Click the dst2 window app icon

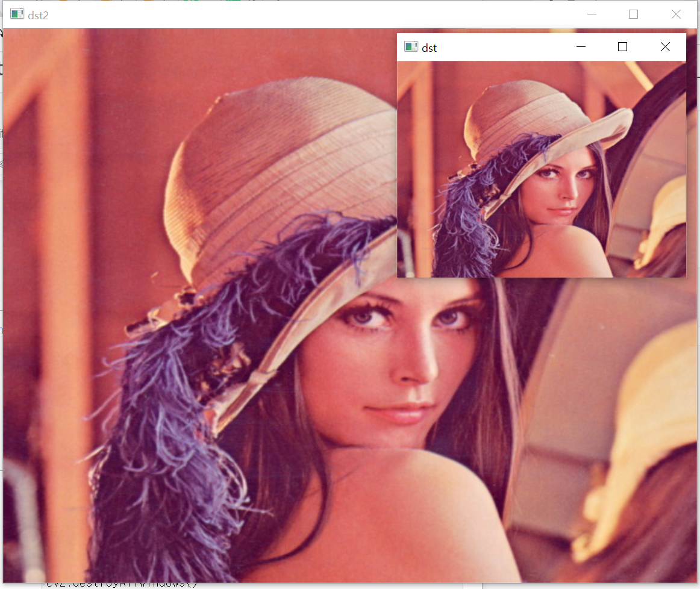17,14
